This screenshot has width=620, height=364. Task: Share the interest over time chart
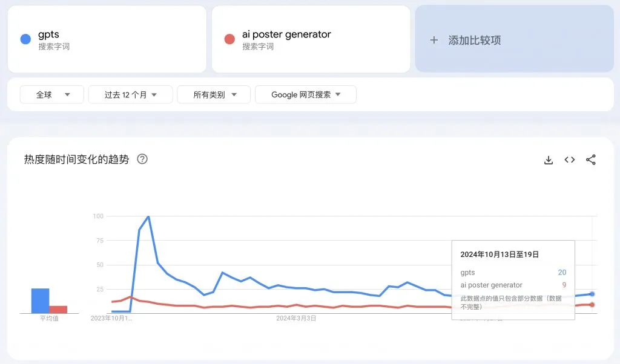pos(591,160)
